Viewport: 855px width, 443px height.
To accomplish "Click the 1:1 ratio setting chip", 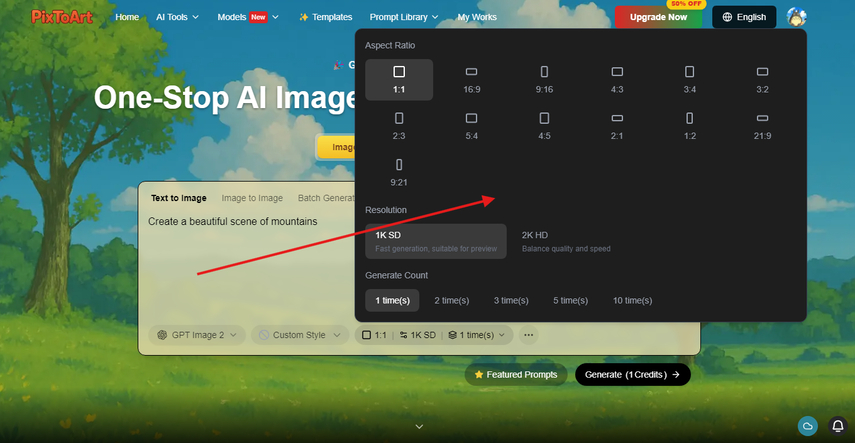I will pyautogui.click(x=374, y=335).
